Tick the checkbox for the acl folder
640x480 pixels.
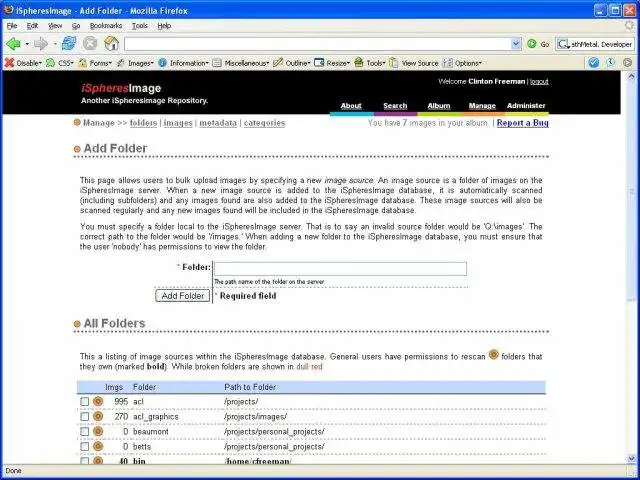(84, 402)
